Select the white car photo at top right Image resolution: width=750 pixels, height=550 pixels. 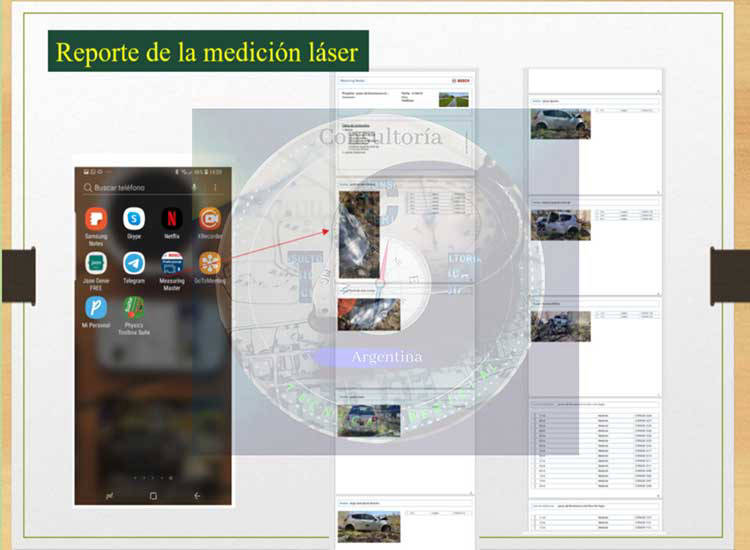point(560,123)
